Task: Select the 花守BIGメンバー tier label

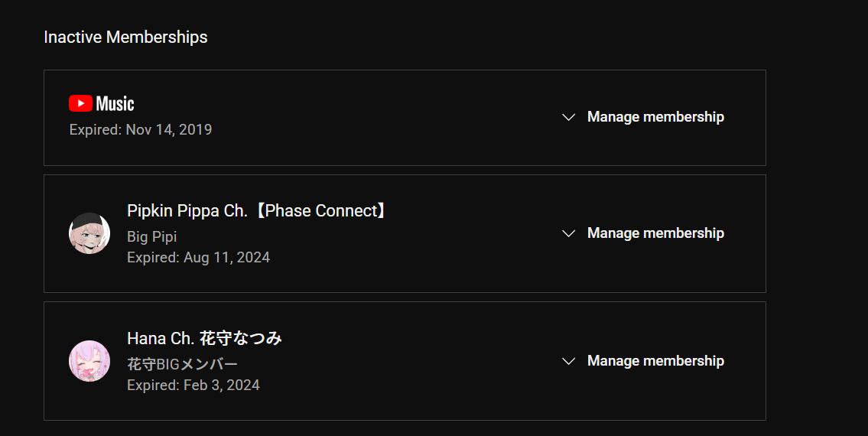Action: pos(182,364)
